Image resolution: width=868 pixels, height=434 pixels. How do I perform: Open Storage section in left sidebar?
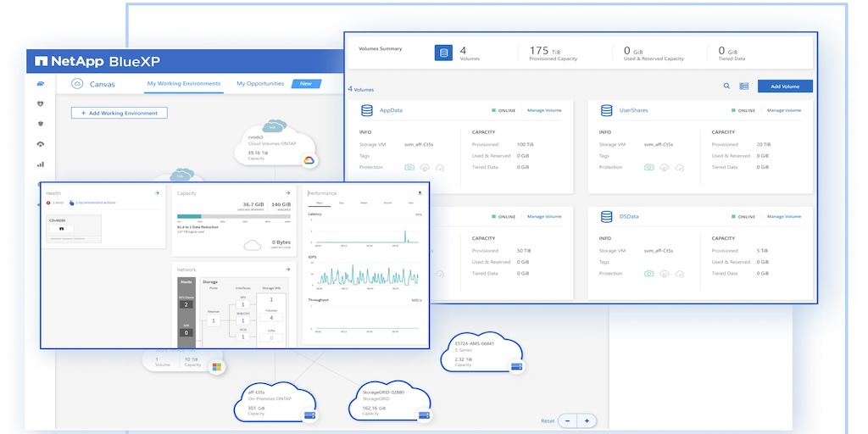tap(40, 84)
